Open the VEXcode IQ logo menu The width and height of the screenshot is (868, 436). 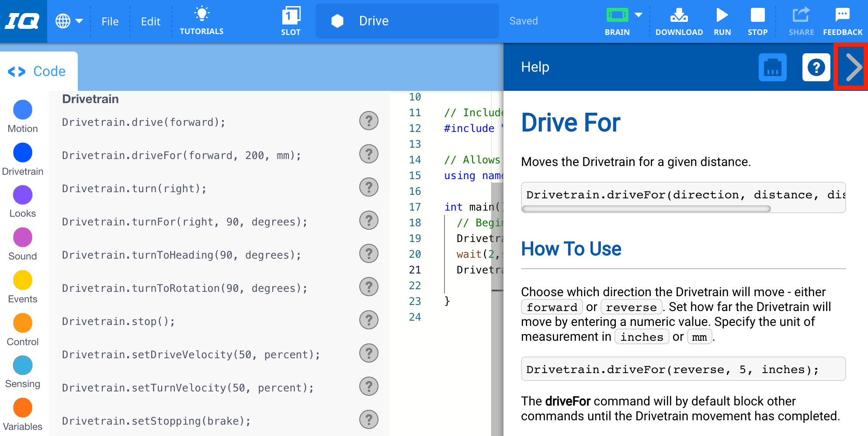(x=23, y=21)
